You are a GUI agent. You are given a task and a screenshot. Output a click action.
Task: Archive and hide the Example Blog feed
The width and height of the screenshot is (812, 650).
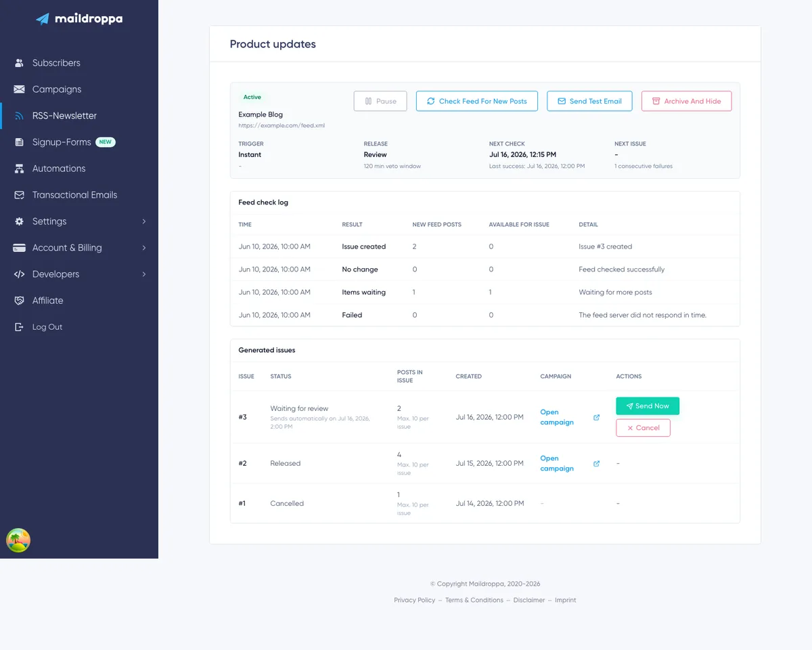686,101
